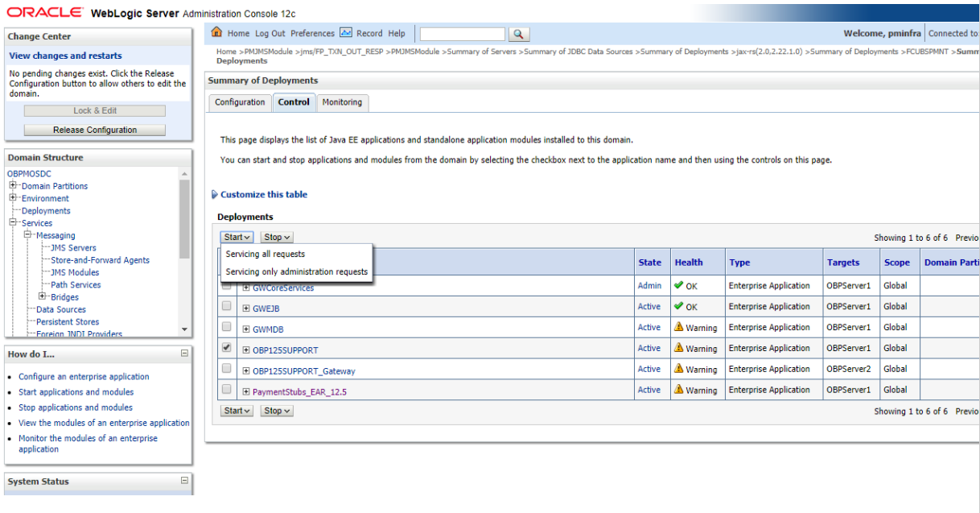The image size is (980, 513).
Task: Collapse the How do I panel
Action: 186,354
